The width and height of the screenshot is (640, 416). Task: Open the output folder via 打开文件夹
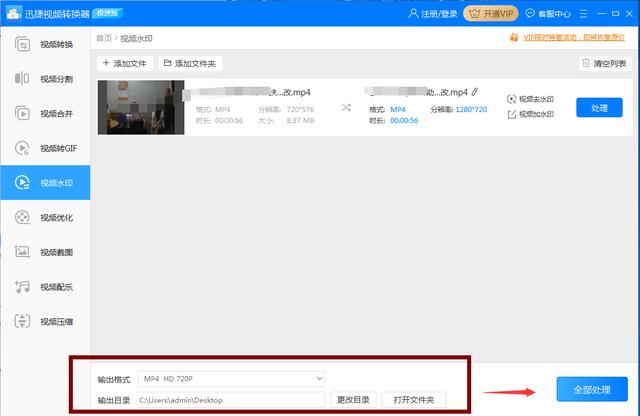pyautogui.click(x=413, y=400)
